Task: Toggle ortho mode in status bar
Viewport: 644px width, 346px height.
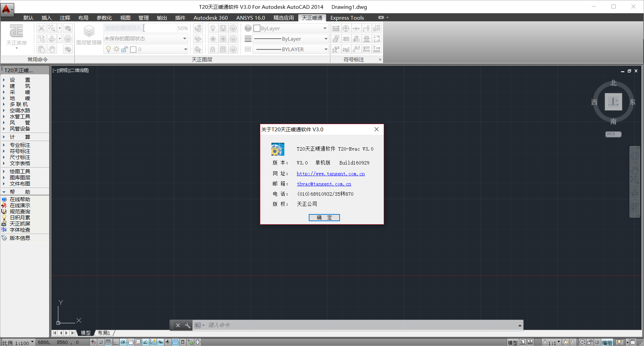Action: click(x=116, y=342)
